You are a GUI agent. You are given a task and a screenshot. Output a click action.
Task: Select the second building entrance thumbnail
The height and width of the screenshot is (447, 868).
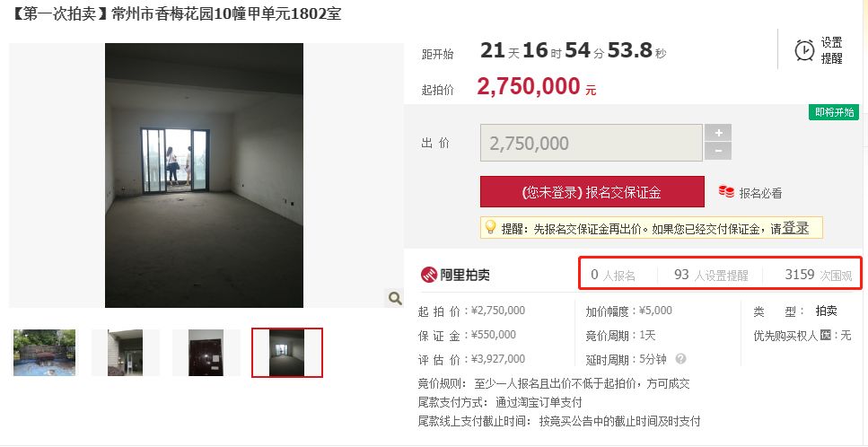tap(125, 353)
